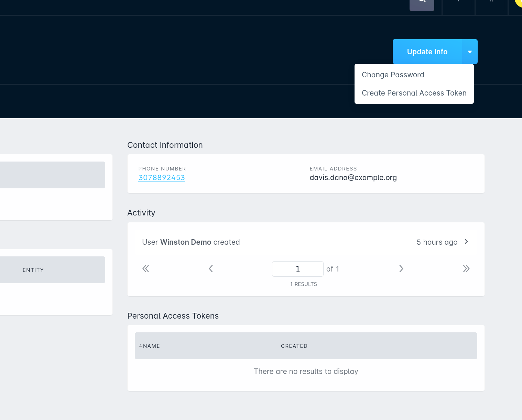Image resolution: width=522 pixels, height=420 pixels.
Task: Sort tokens by the CREATED column header
Action: (294, 346)
